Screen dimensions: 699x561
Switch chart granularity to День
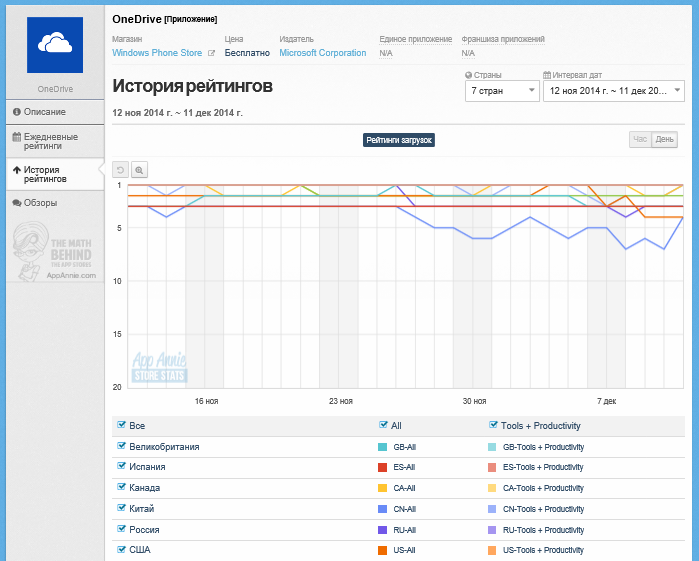[x=664, y=139]
